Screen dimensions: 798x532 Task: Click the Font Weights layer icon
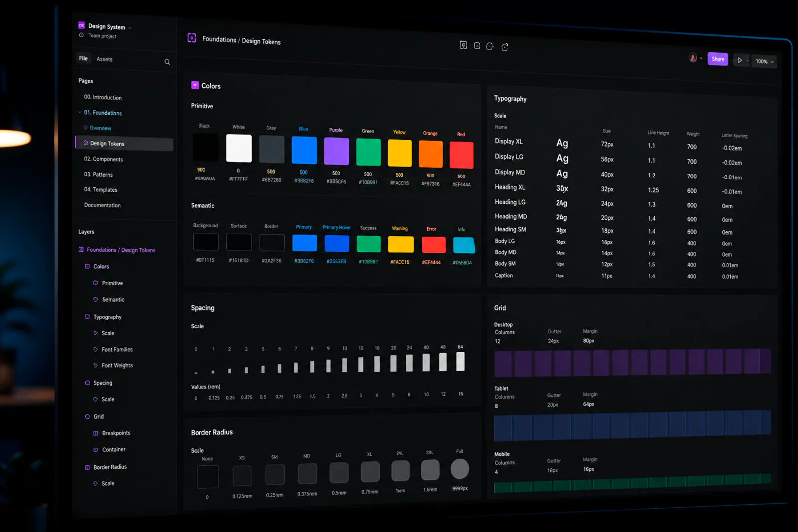click(95, 365)
